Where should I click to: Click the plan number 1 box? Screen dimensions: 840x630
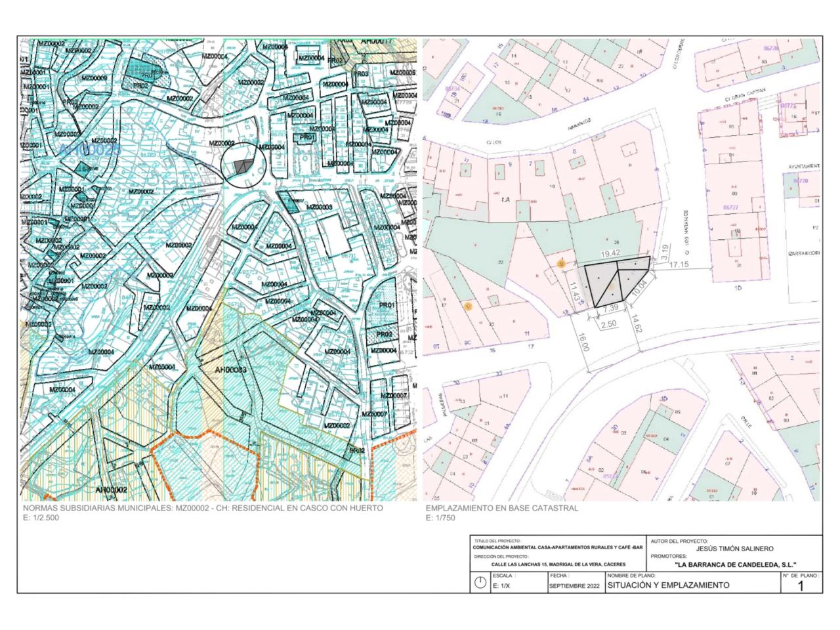[x=800, y=585]
